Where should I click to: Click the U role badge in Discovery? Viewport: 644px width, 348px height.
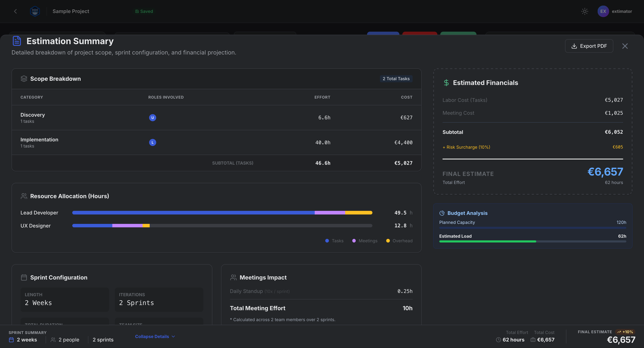click(153, 118)
